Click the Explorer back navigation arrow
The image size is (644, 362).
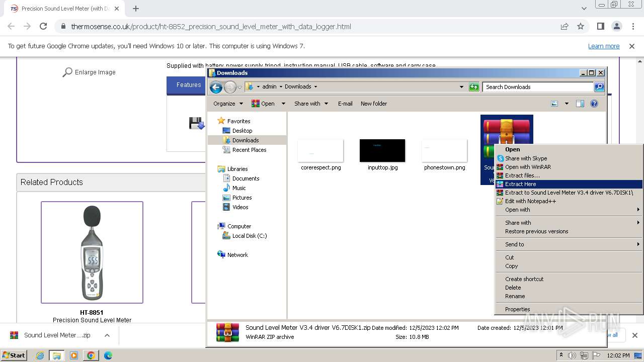(216, 87)
